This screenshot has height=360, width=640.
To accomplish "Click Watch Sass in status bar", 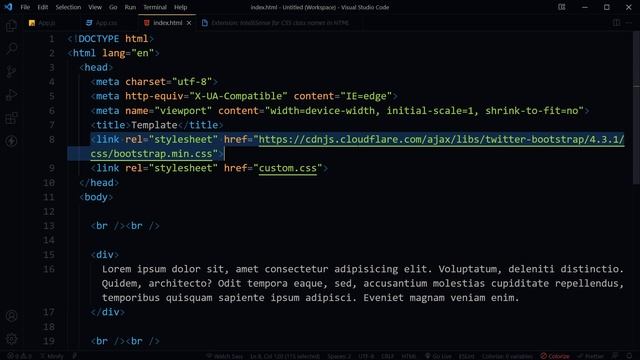I will click(x=225, y=356).
